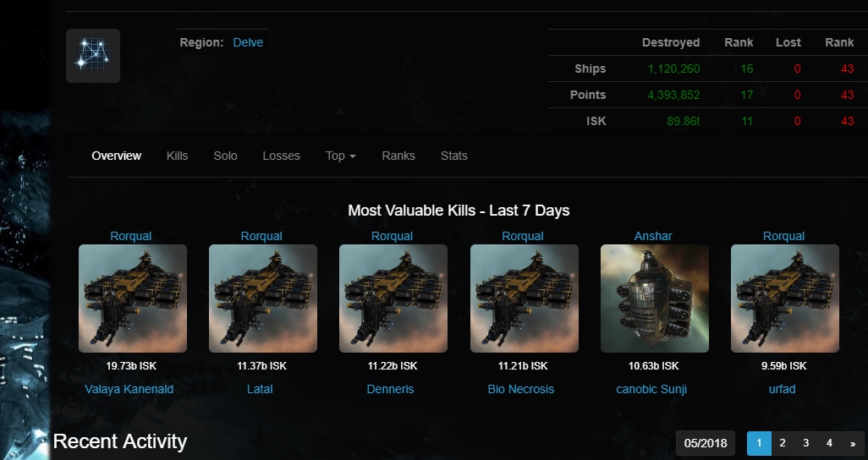
Task: Select the Overview tab
Action: pos(117,156)
